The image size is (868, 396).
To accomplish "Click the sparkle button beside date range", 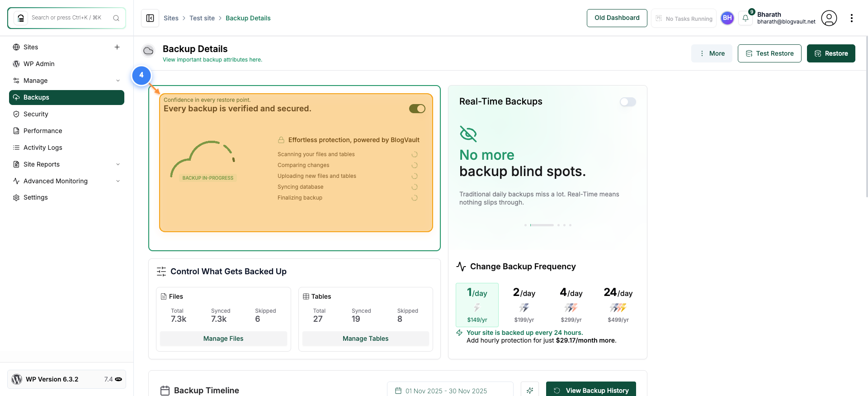I will coord(530,390).
